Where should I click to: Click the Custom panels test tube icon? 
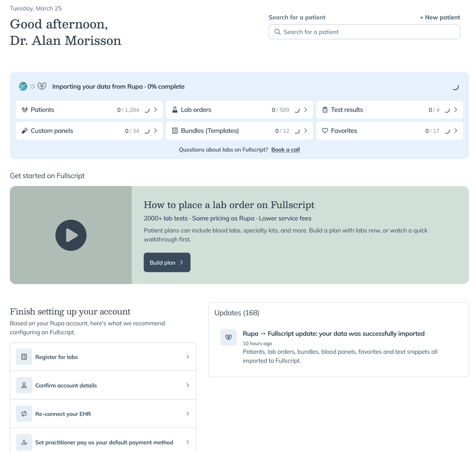[25, 131]
